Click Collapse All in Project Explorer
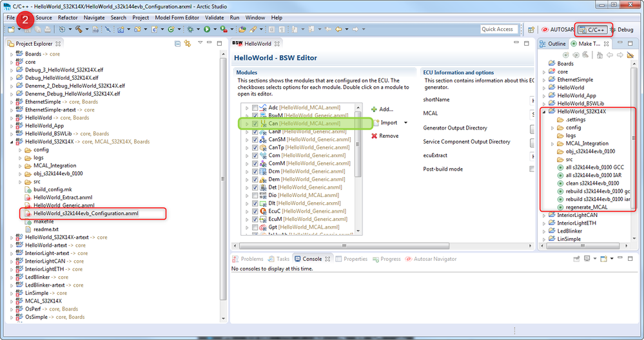Image resolution: width=644 pixels, height=340 pixels. click(x=177, y=44)
